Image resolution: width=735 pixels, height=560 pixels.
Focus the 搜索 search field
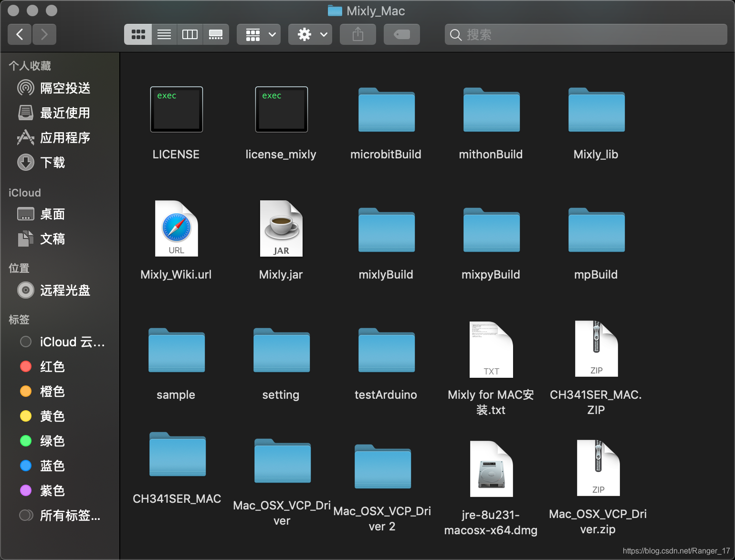(x=586, y=34)
